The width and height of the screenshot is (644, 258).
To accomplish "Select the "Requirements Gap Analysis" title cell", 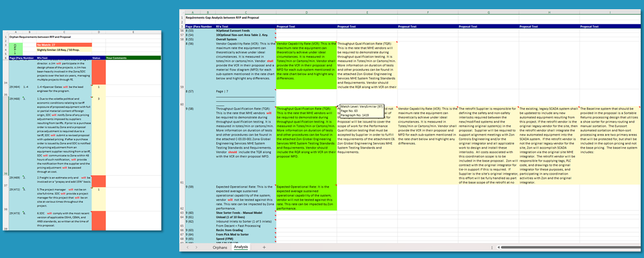I will [x=217, y=18].
